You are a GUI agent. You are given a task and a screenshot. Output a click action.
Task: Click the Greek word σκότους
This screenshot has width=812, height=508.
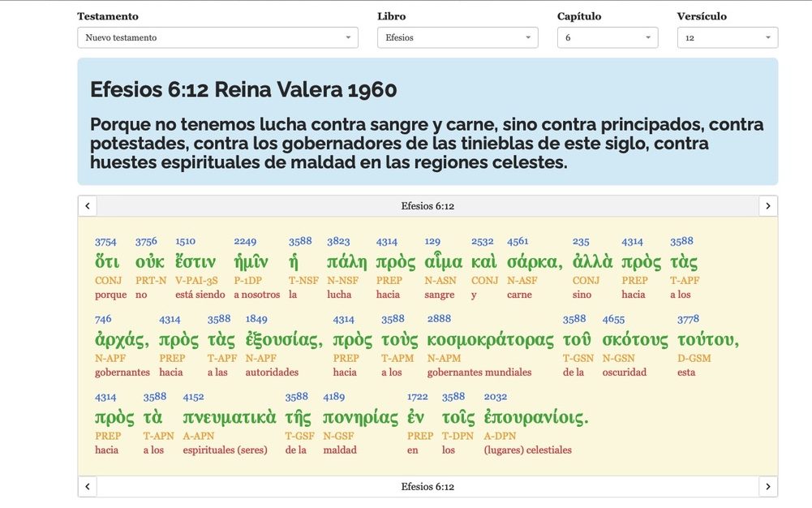point(635,340)
